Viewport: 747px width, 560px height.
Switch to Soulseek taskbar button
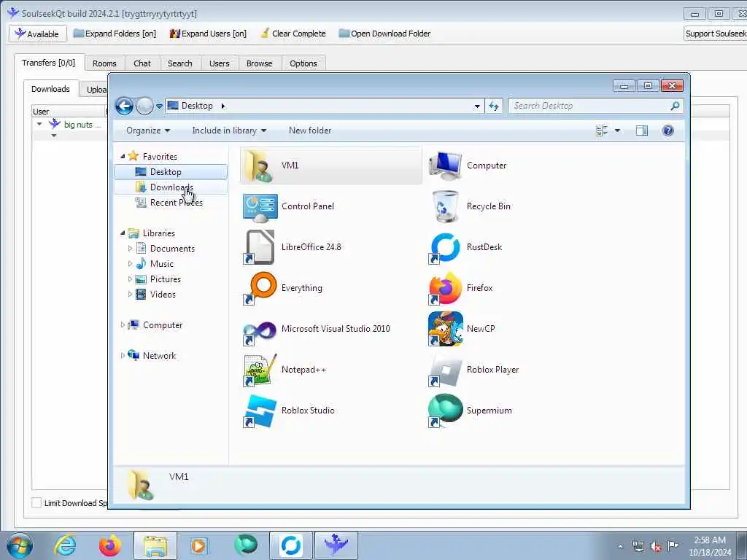click(336, 545)
